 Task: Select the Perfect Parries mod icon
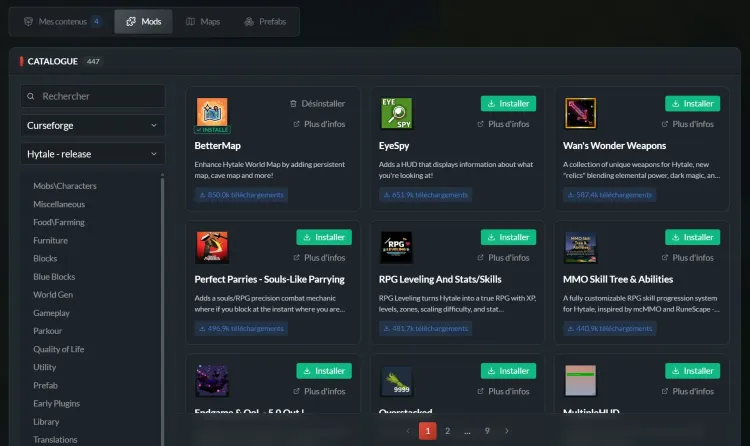[x=212, y=247]
